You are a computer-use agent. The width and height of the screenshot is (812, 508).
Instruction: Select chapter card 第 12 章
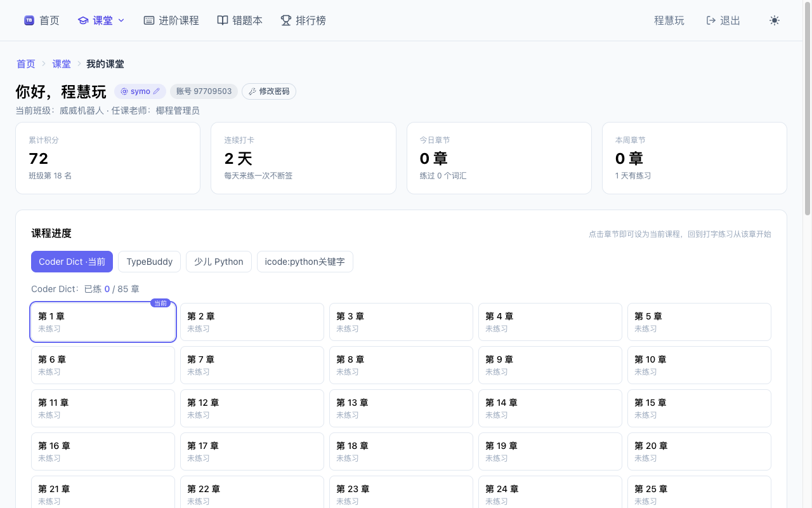point(252,408)
